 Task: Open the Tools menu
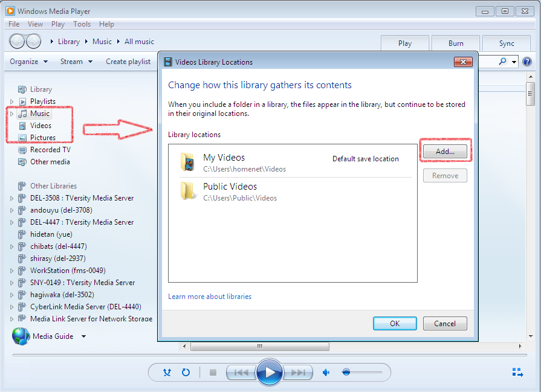click(82, 24)
